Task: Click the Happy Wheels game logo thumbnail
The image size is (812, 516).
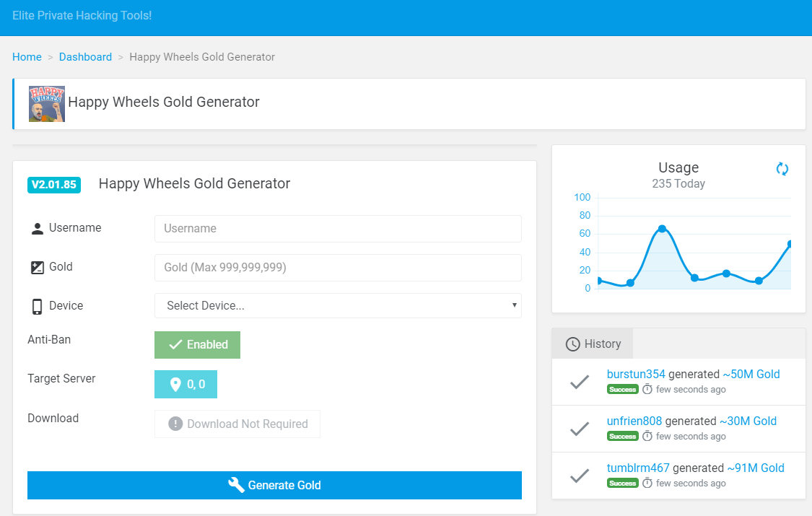Action: pyautogui.click(x=47, y=103)
